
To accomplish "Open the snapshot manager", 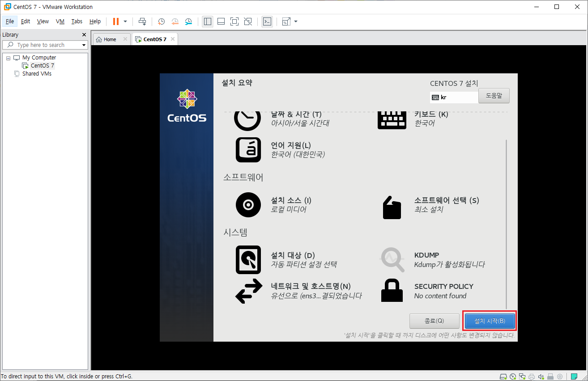I will point(189,21).
